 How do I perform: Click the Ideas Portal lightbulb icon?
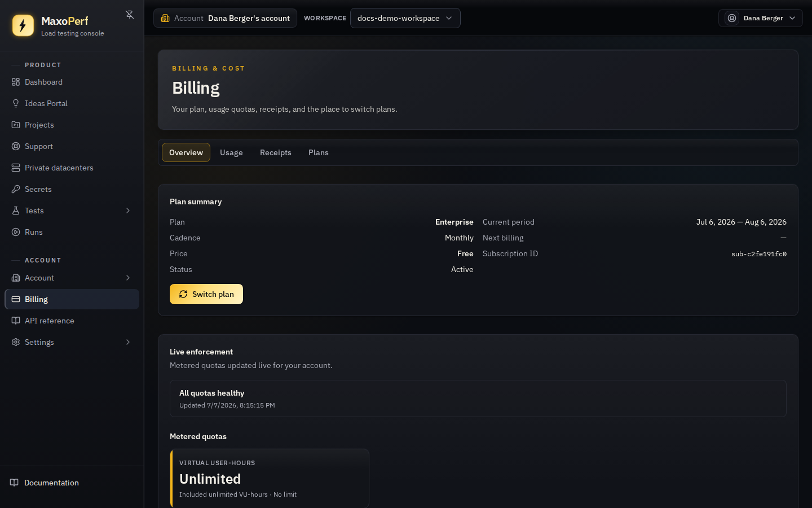tap(16, 103)
